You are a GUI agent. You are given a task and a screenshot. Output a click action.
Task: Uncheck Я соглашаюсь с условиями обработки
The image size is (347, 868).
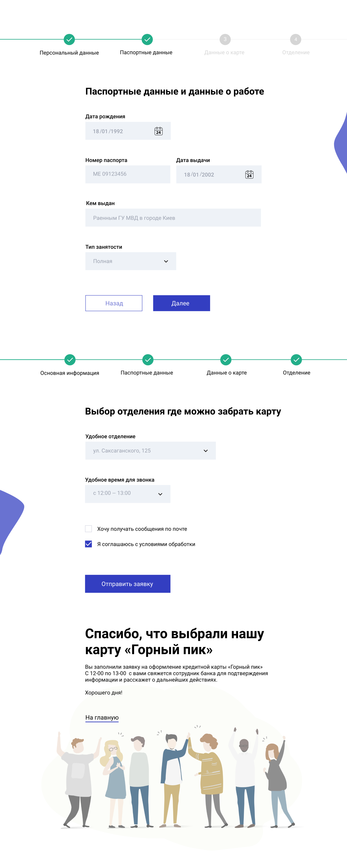pyautogui.click(x=89, y=544)
